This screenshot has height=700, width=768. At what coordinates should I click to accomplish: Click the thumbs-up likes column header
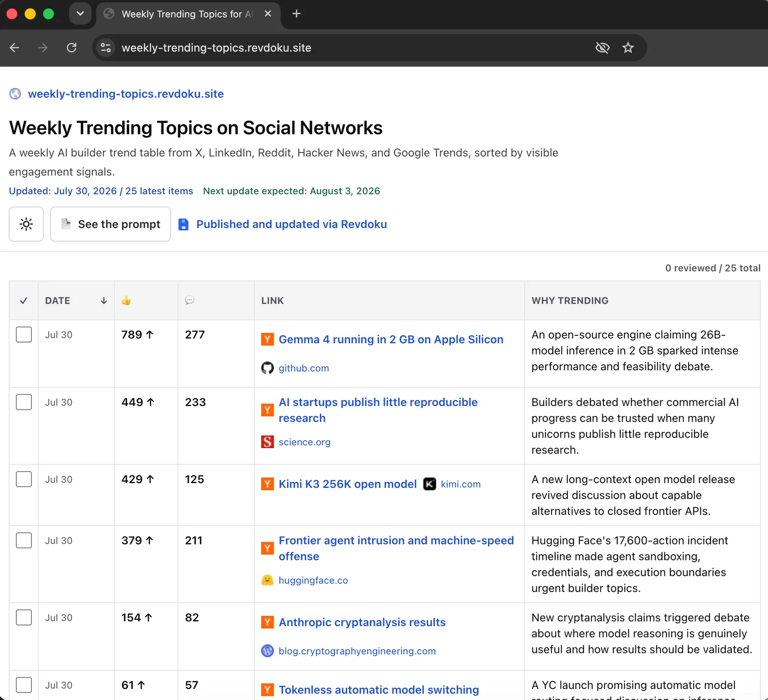coord(126,301)
